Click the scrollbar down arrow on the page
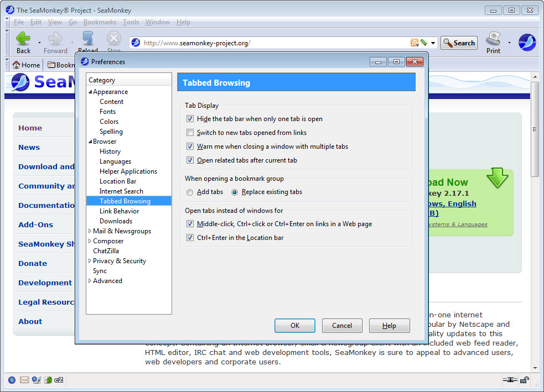Image resolution: width=544 pixels, height=392 pixels. coord(535,368)
